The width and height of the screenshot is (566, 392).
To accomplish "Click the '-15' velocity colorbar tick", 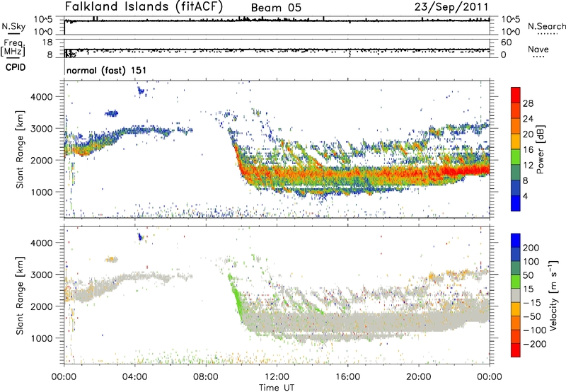I will pyautogui.click(x=532, y=302).
